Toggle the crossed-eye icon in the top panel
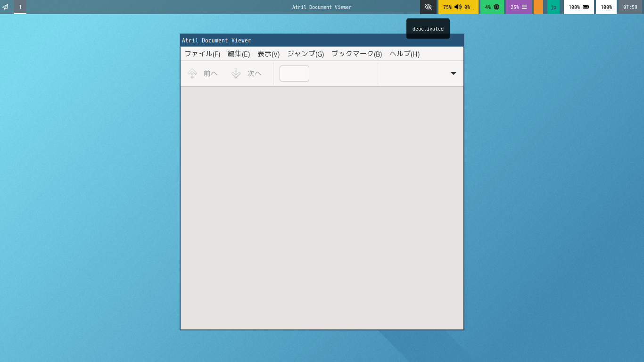This screenshot has width=644, height=362. coord(428,7)
